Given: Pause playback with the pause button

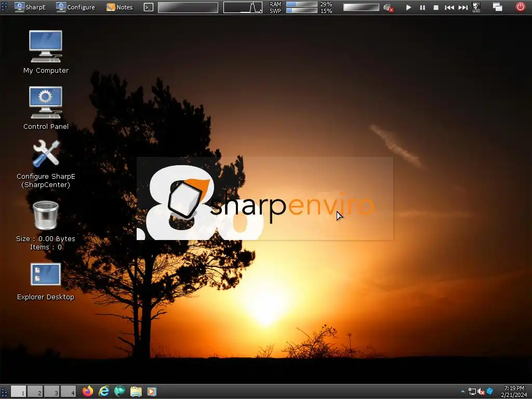Looking at the screenshot, I should [422, 7].
